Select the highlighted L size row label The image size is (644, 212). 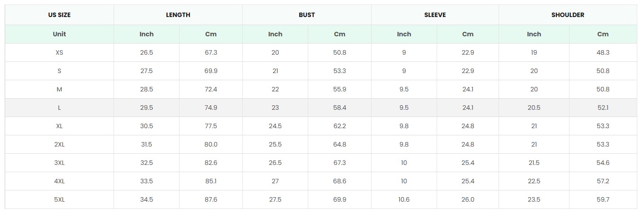coord(59,108)
